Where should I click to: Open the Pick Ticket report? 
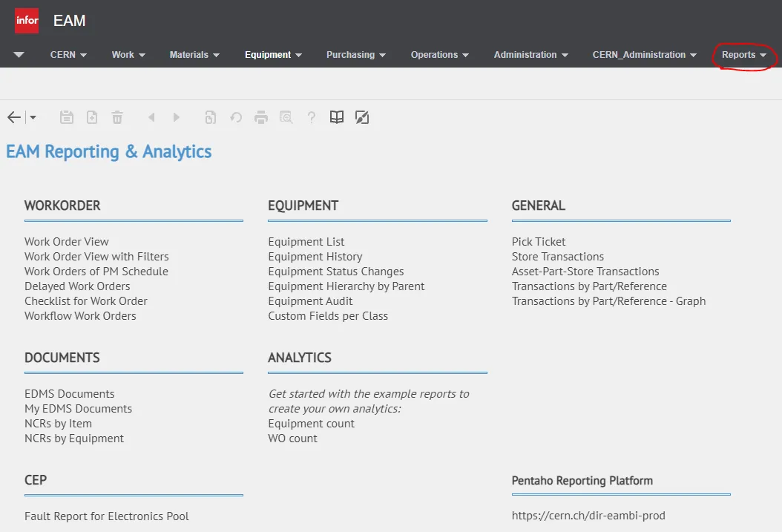click(539, 242)
